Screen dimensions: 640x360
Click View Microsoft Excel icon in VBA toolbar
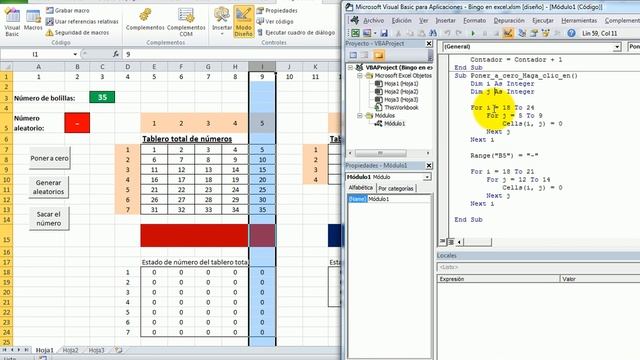coord(356,33)
